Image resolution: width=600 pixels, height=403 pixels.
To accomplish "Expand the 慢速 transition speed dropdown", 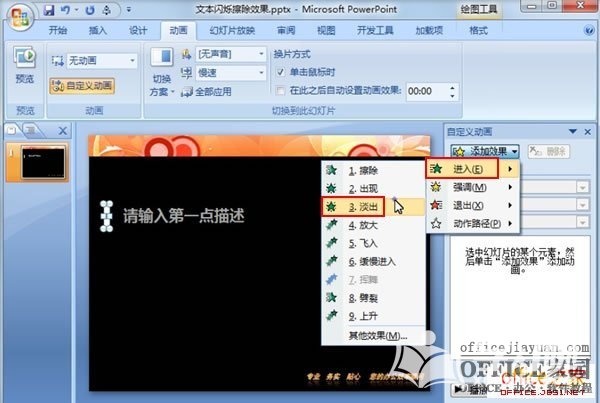I will point(230,72).
